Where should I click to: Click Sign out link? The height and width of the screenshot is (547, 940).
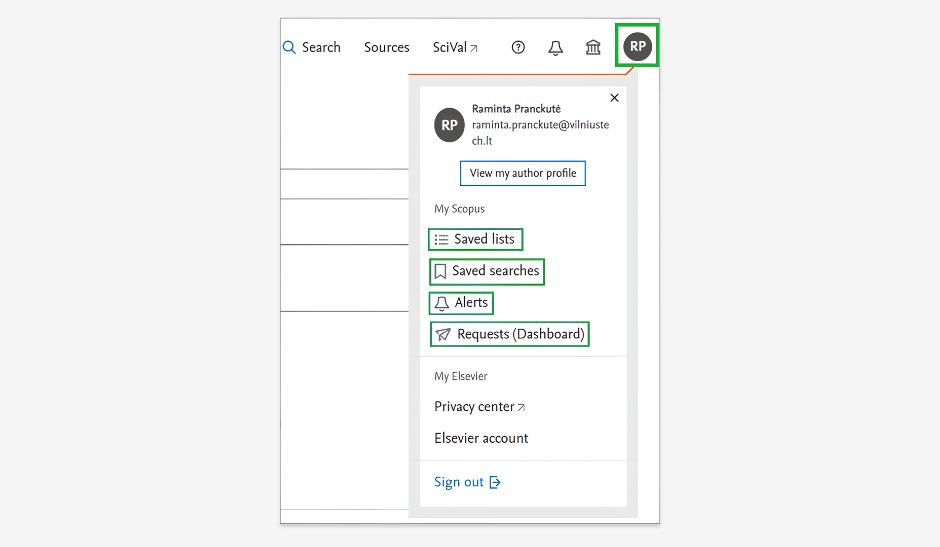click(467, 482)
